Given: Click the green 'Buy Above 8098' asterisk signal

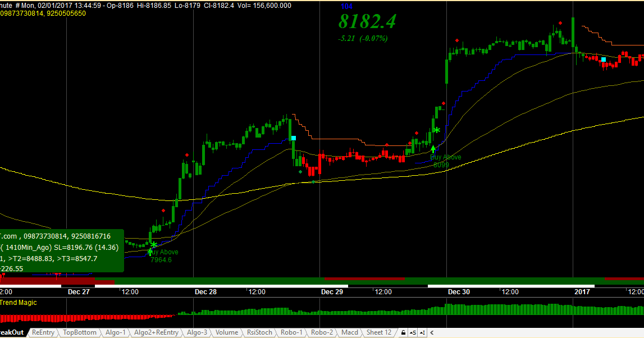Looking at the screenshot, I should point(436,131).
